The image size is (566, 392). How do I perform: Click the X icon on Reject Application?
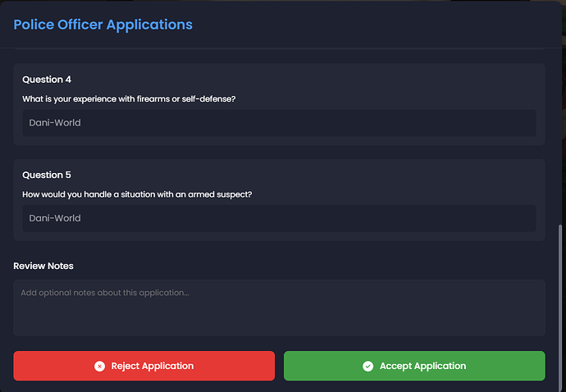click(99, 366)
